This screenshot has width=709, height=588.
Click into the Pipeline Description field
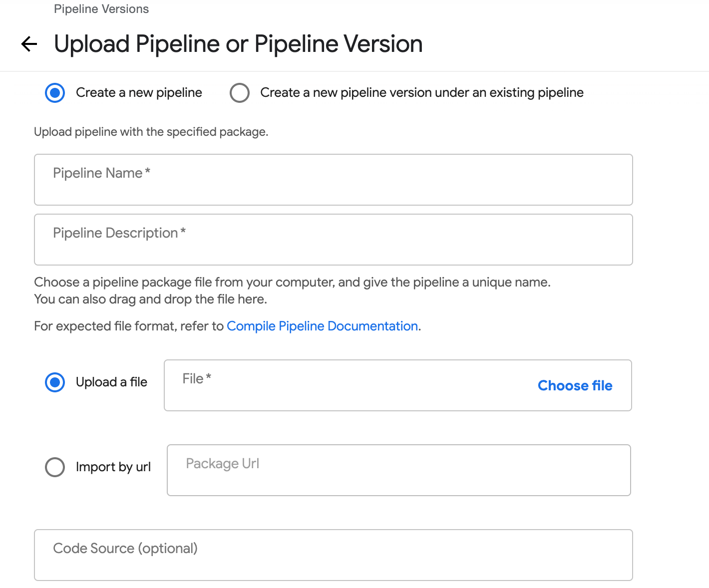334,240
